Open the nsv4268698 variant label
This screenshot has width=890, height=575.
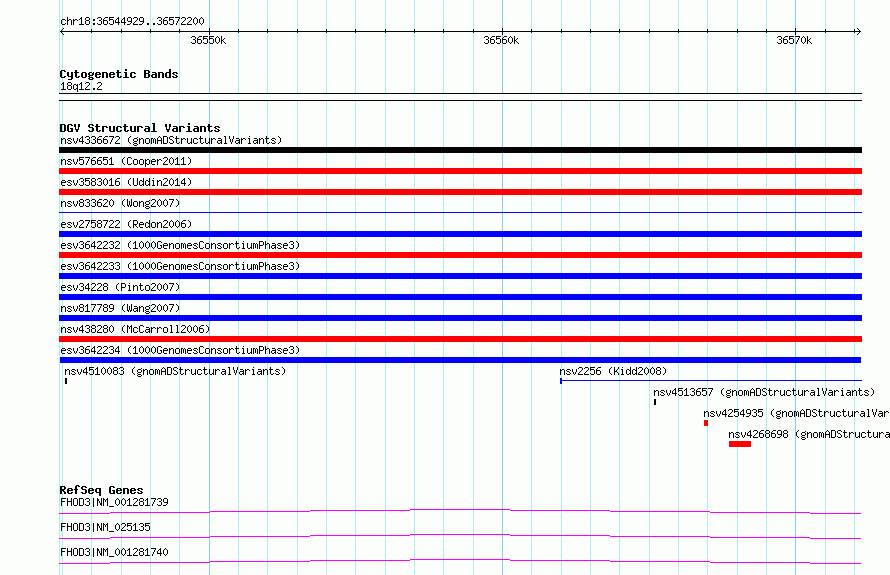pos(809,434)
